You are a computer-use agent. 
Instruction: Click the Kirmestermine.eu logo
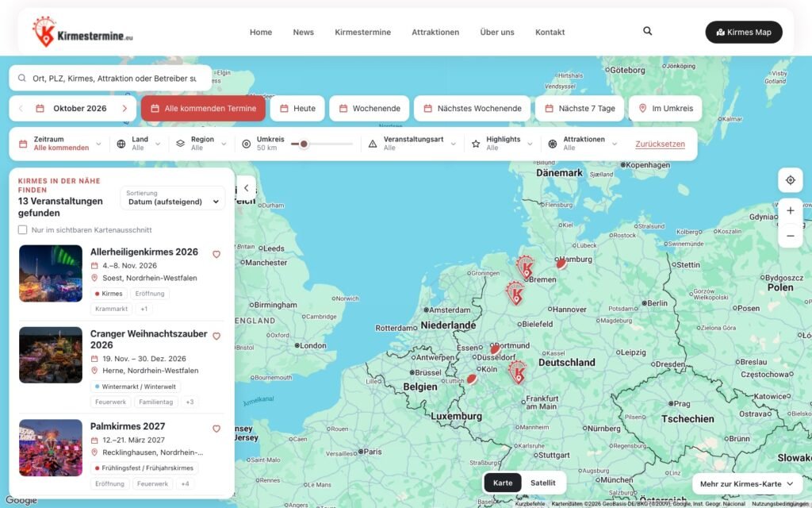pos(82,32)
